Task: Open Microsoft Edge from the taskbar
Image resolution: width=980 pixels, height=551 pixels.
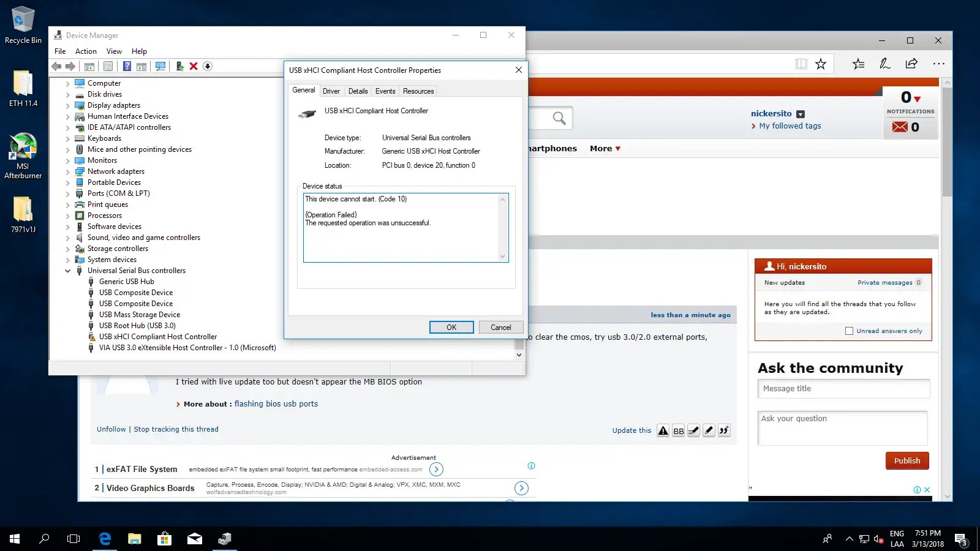Action: [x=105, y=539]
